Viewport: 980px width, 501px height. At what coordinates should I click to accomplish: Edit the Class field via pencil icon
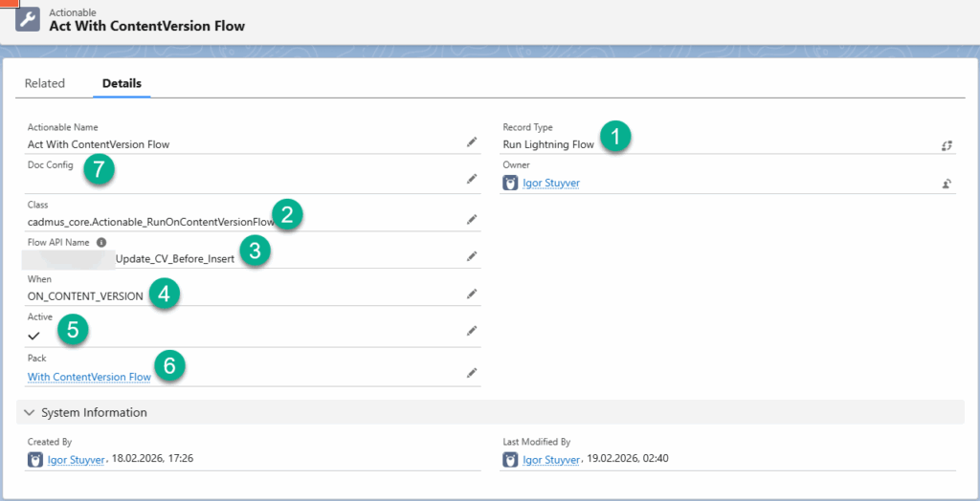[471, 219]
